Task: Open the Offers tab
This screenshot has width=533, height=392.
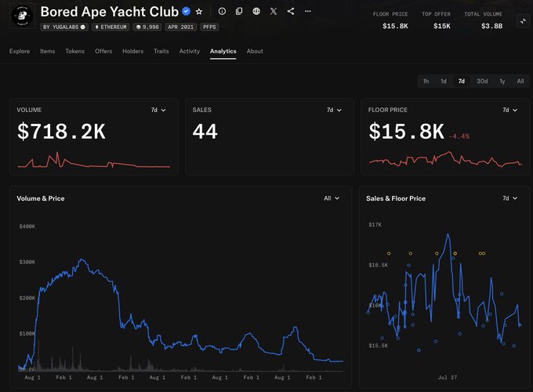Action: click(x=103, y=51)
